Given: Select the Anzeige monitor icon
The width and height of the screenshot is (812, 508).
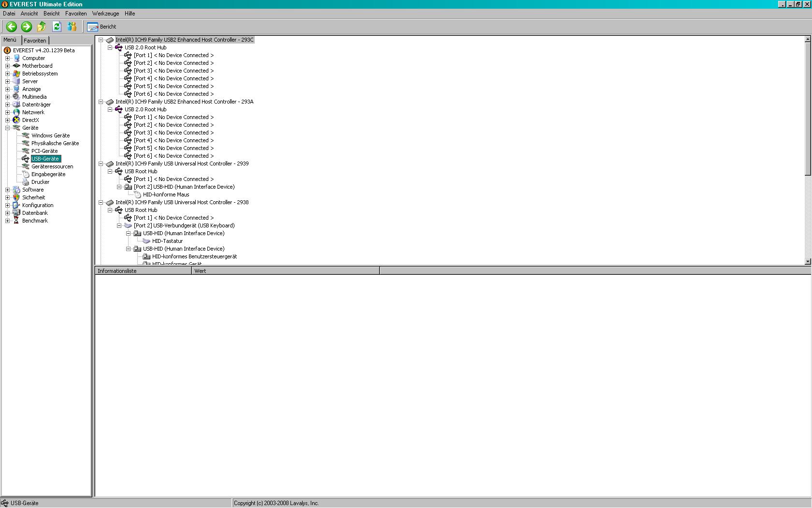Looking at the screenshot, I should pos(16,89).
